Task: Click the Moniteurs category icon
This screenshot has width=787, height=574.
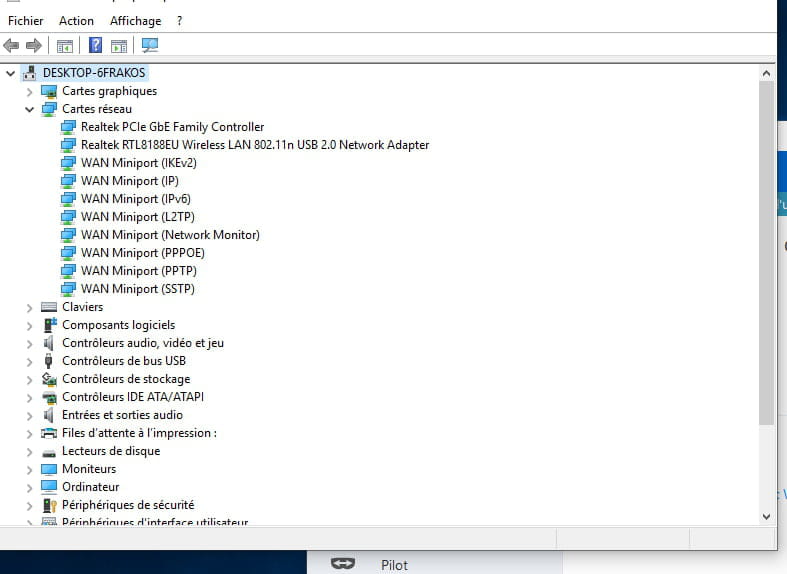Action: tap(49, 469)
